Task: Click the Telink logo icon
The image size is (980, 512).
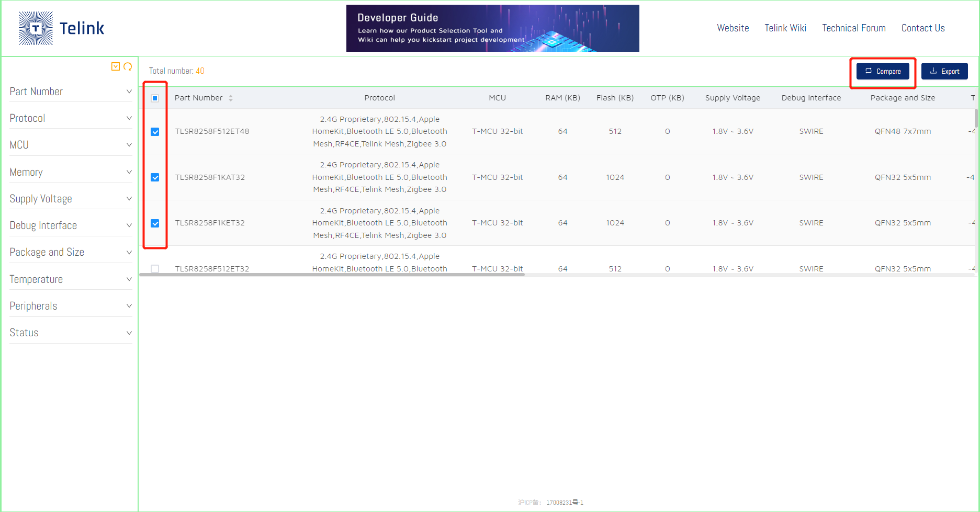Action: 35,28
